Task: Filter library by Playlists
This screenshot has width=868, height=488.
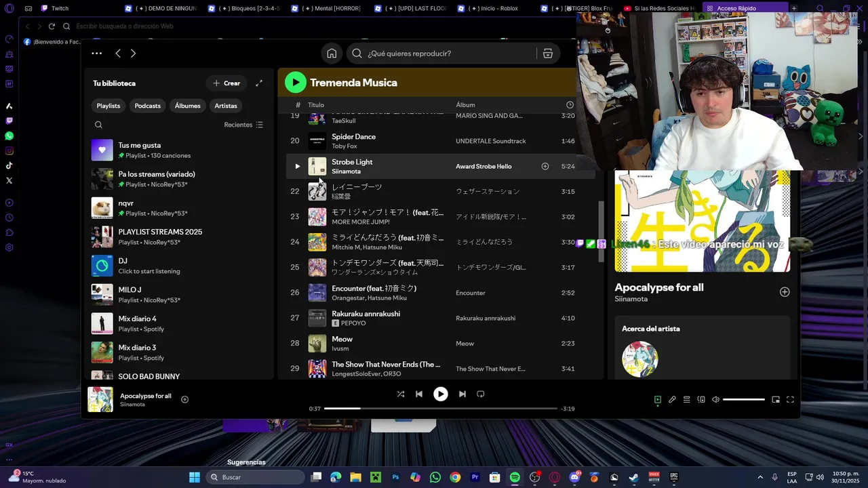Action: [108, 106]
